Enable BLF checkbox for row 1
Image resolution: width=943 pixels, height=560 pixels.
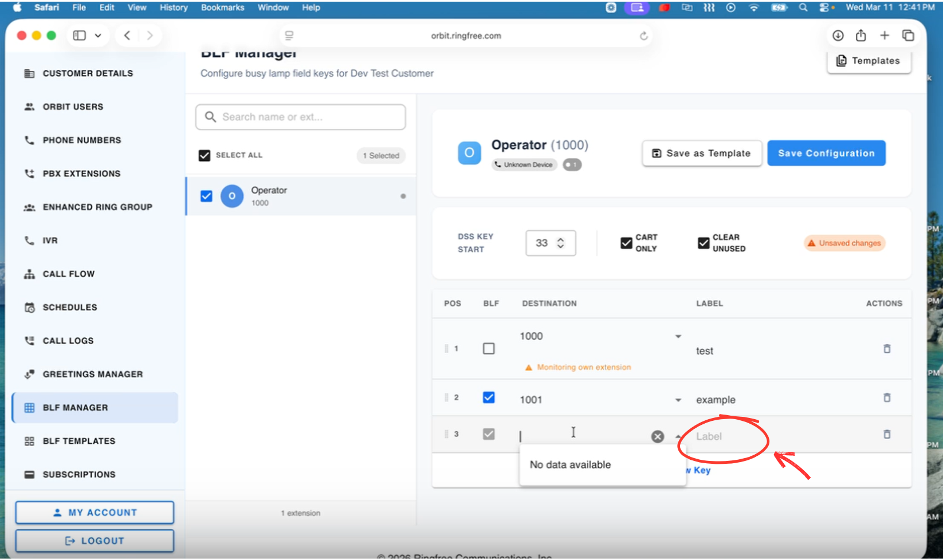[489, 349]
